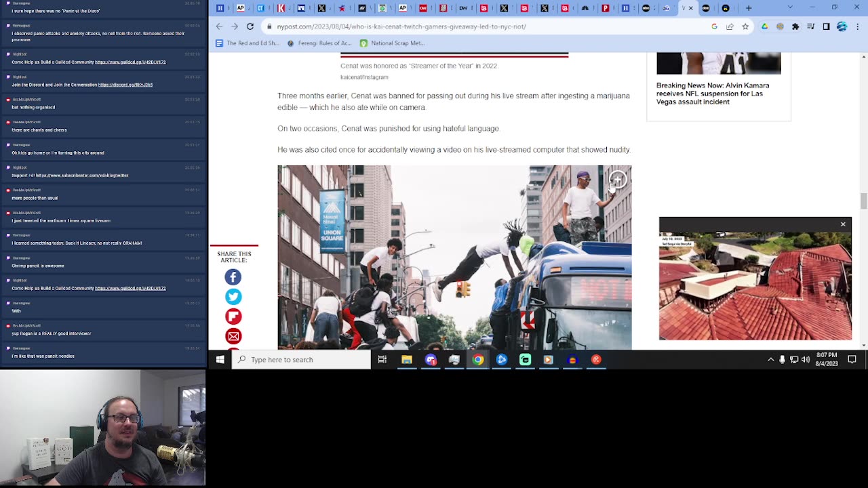The image size is (868, 488).
Task: Click the nypost.com address bar URL
Action: (x=401, y=26)
